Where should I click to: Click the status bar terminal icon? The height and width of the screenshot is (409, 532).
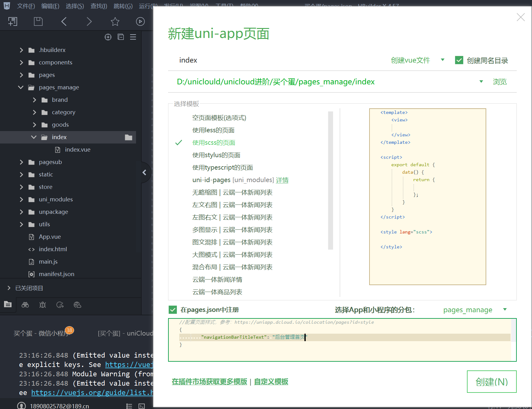pos(142,406)
